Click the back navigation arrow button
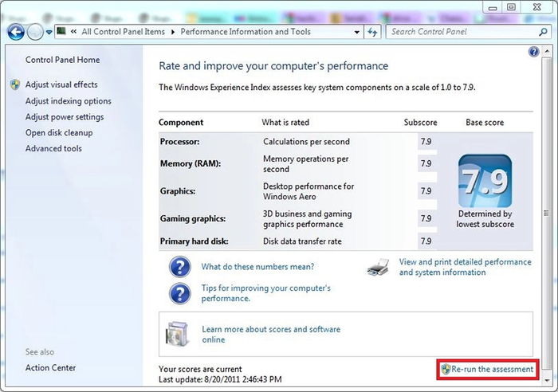Screen dimensions: 558x392 click(x=15, y=32)
